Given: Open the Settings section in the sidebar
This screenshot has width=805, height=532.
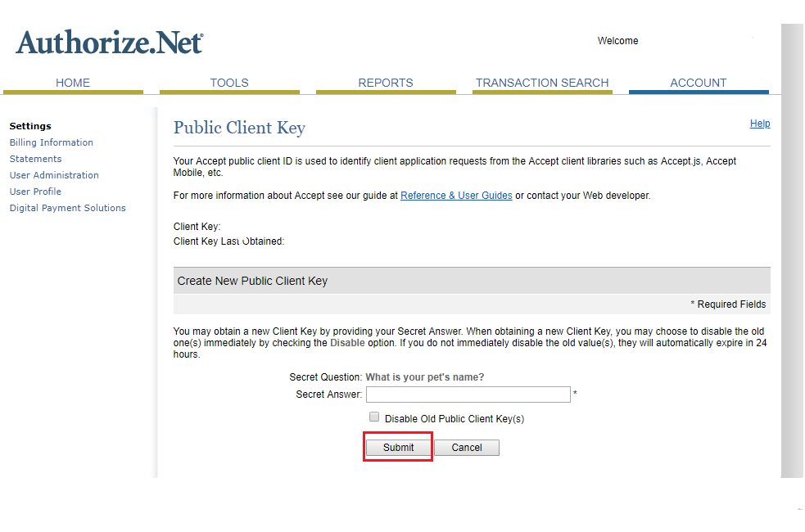Looking at the screenshot, I should point(30,125).
